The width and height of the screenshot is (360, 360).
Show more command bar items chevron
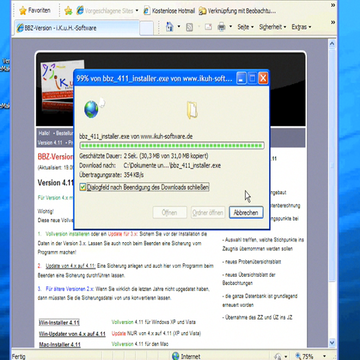point(333,22)
